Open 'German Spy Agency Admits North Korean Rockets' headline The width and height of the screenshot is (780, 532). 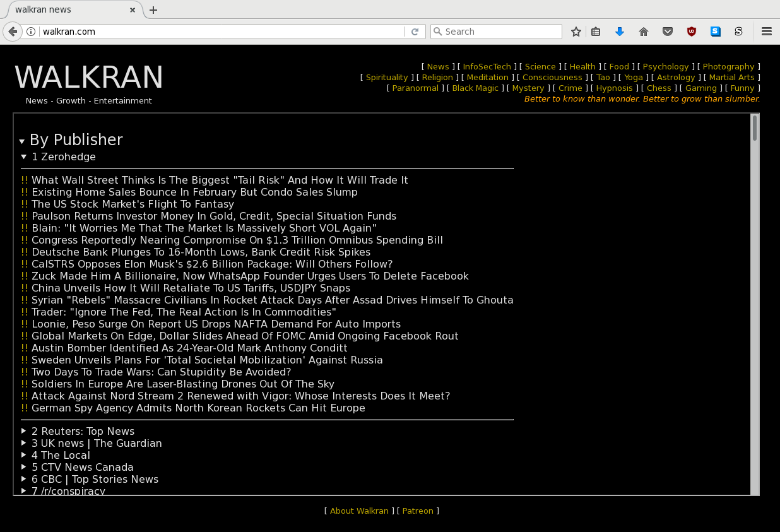pos(198,408)
